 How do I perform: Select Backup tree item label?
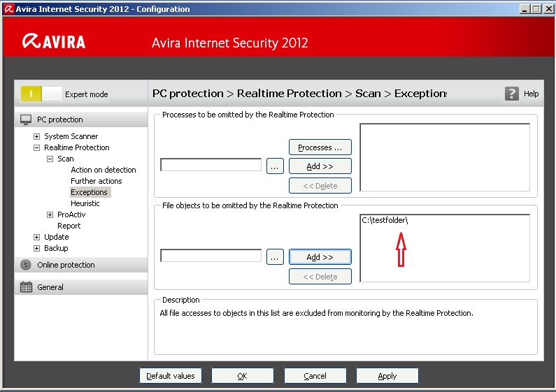click(56, 248)
